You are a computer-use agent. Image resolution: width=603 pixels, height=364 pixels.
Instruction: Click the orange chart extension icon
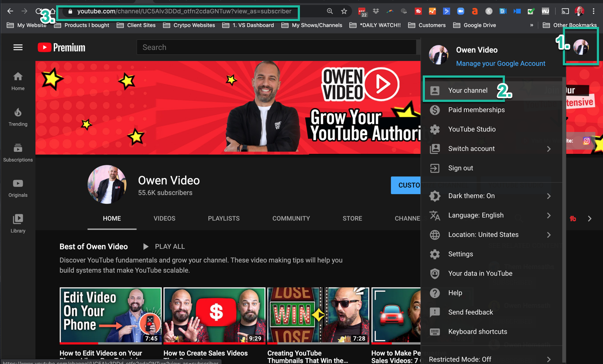432,11
